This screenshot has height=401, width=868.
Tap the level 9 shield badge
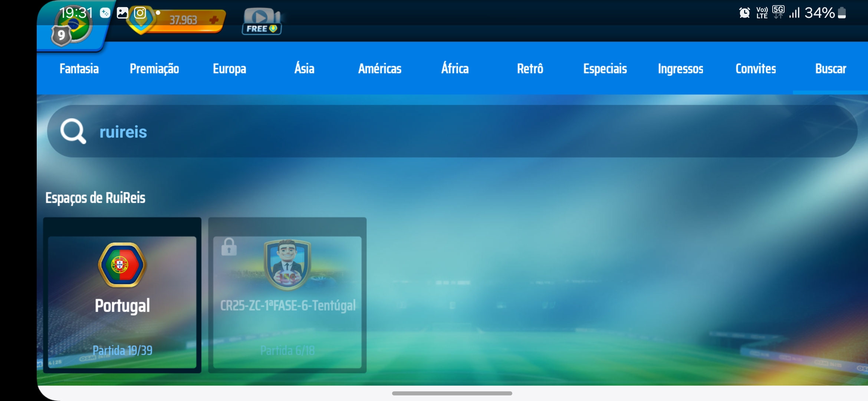61,36
